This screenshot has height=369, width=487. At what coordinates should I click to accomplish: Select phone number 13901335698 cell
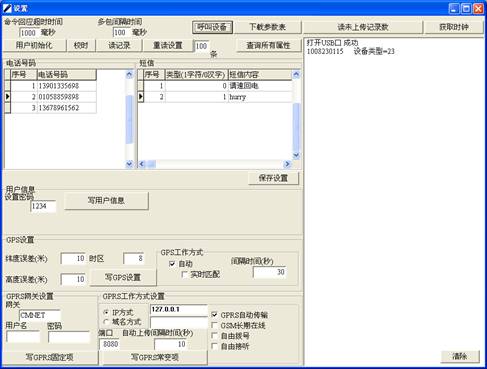pos(67,86)
